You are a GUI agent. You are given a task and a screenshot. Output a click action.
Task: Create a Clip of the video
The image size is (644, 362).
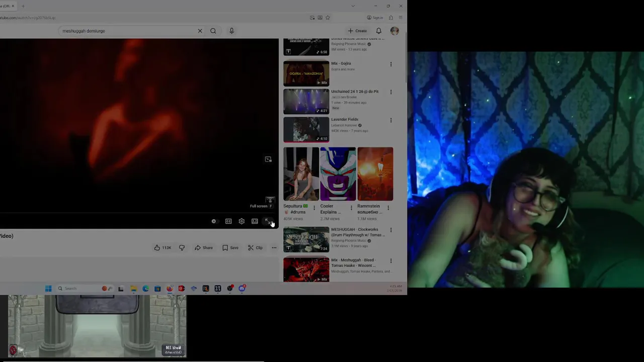tap(255, 247)
